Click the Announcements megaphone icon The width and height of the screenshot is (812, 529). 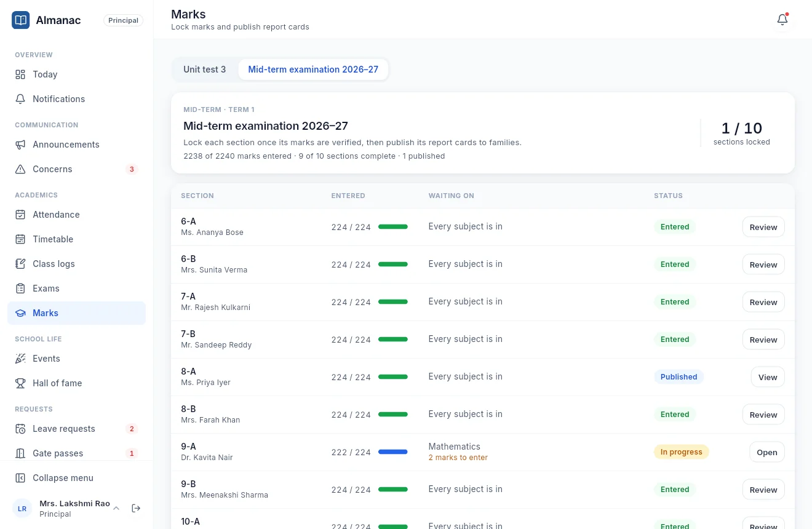coord(20,145)
